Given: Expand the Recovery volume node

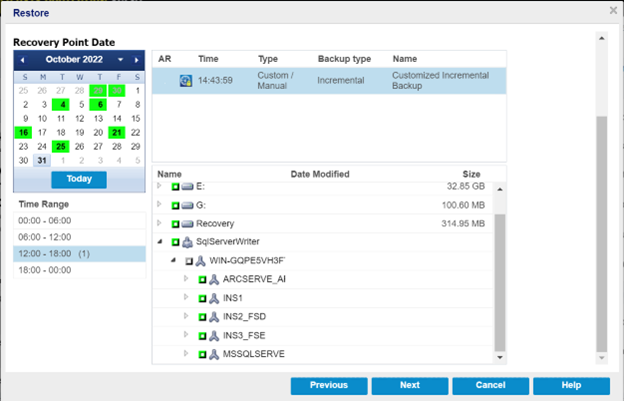Looking at the screenshot, I should tap(159, 223).
